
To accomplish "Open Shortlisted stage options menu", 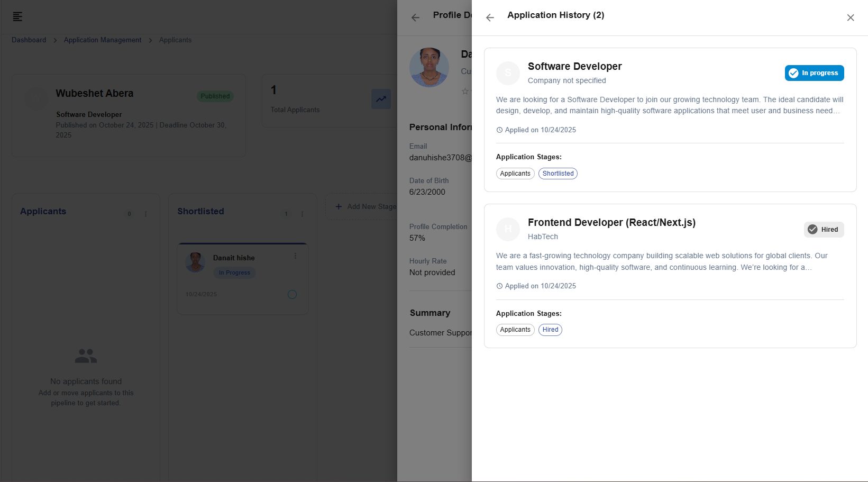I will click(303, 214).
